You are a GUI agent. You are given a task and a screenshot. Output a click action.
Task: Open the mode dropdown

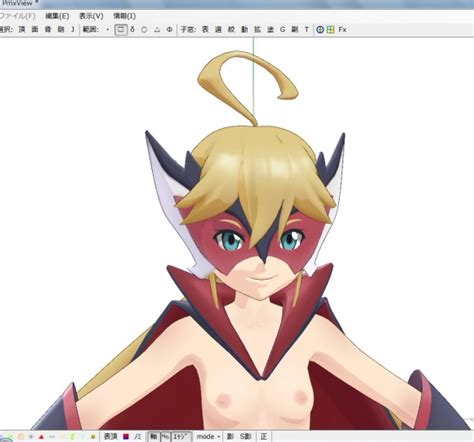pos(208,437)
